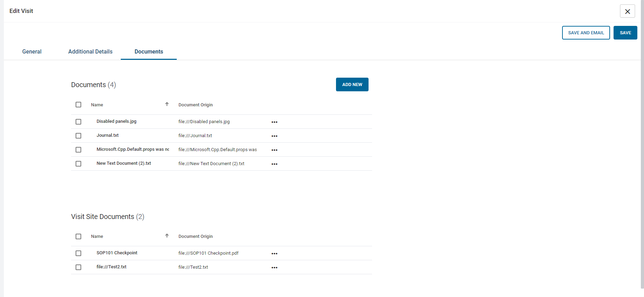Open more options for Microsoft.Cpp.Default.props row
The width and height of the screenshot is (644, 297).
pos(274,150)
